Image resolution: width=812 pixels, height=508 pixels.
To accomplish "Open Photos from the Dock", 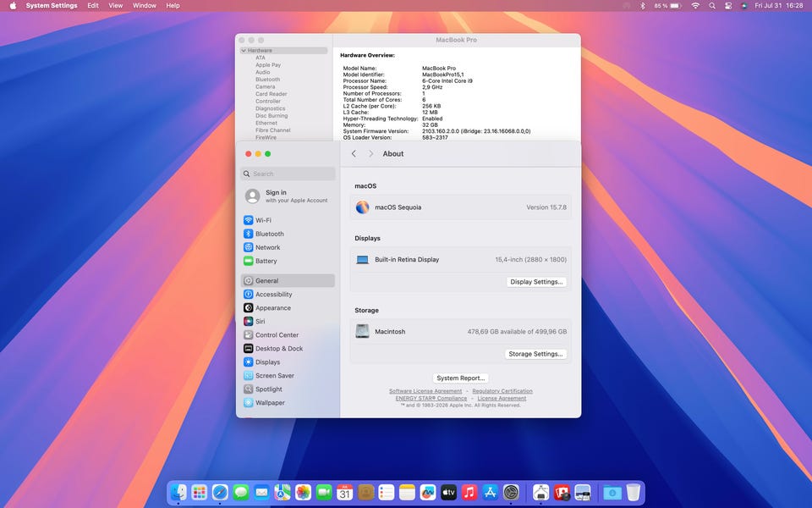I will pos(303,492).
